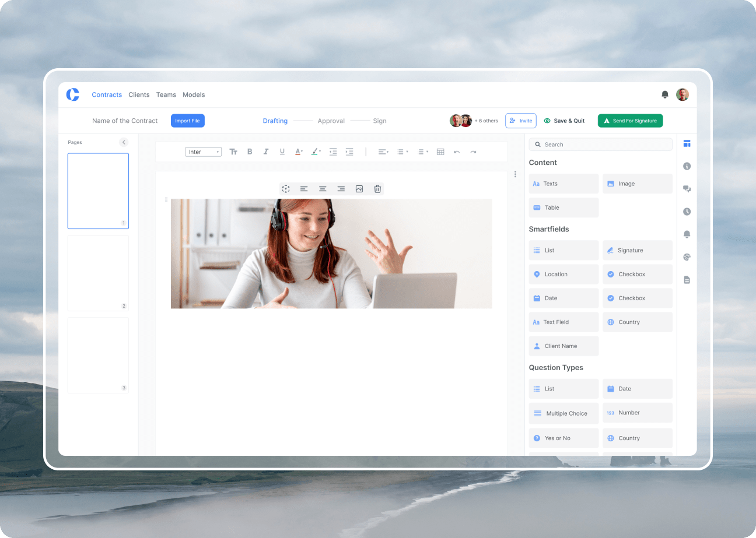Click the replace image icon in the image toolbar

[x=359, y=189]
